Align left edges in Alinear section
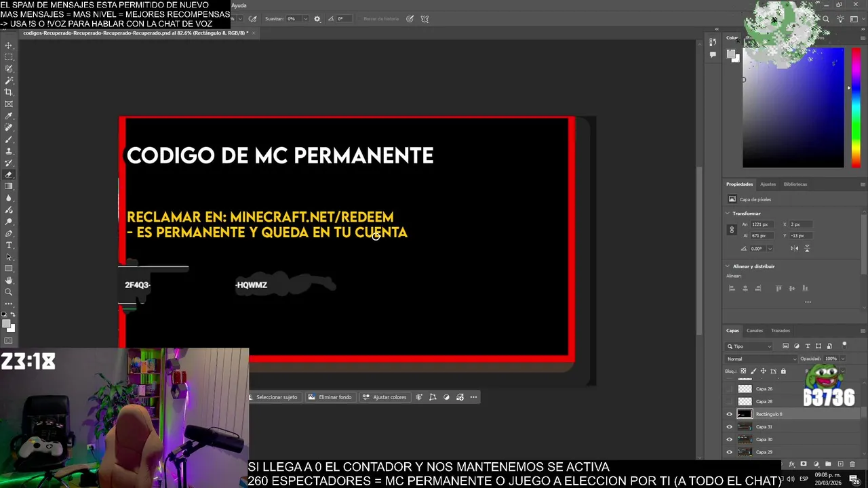Image resolution: width=868 pixels, height=488 pixels. point(732,288)
